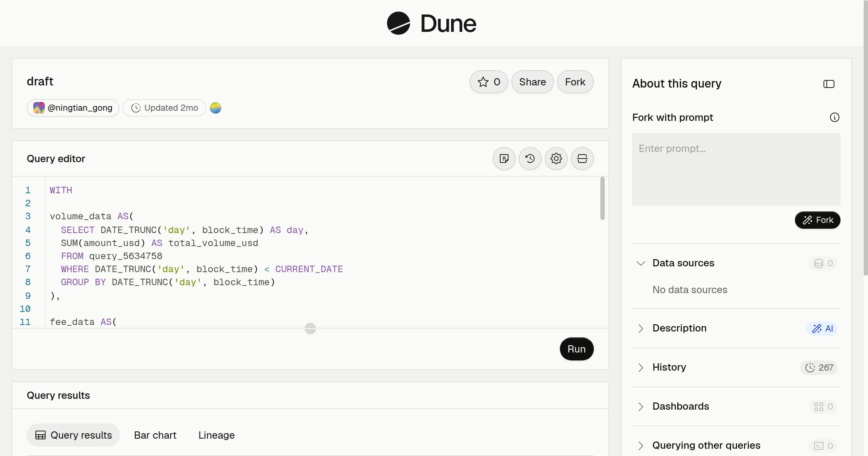Click code line with query_5634758
Viewport: 868px width, 456px height.
111,256
